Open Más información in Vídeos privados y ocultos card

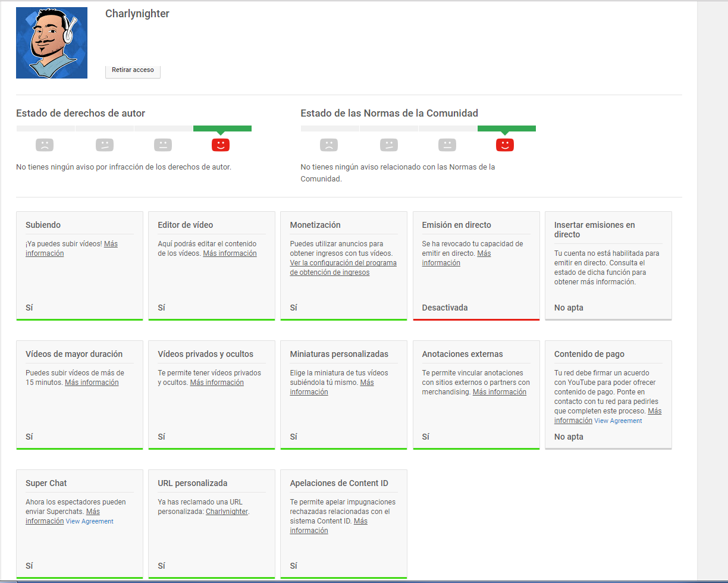click(216, 383)
